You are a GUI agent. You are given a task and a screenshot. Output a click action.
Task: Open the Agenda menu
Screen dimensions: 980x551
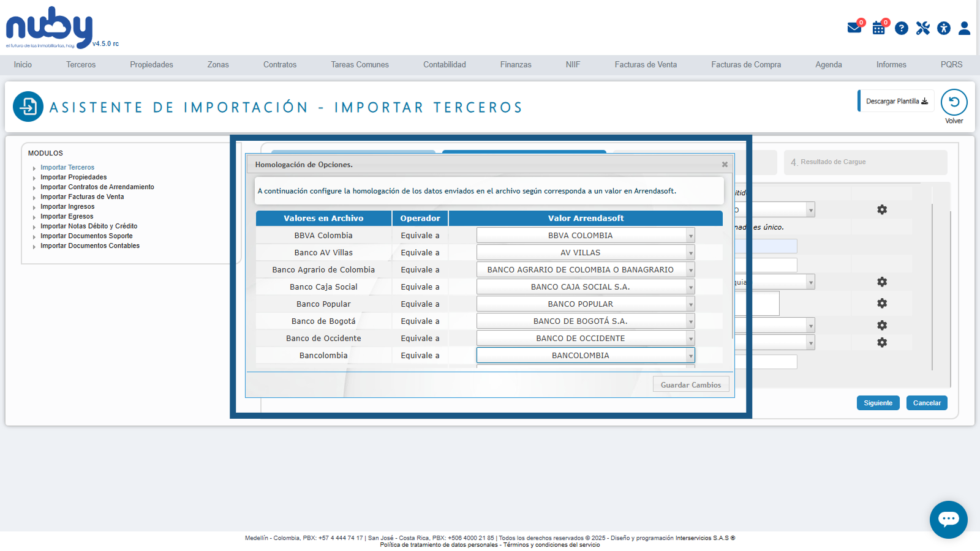829,64
